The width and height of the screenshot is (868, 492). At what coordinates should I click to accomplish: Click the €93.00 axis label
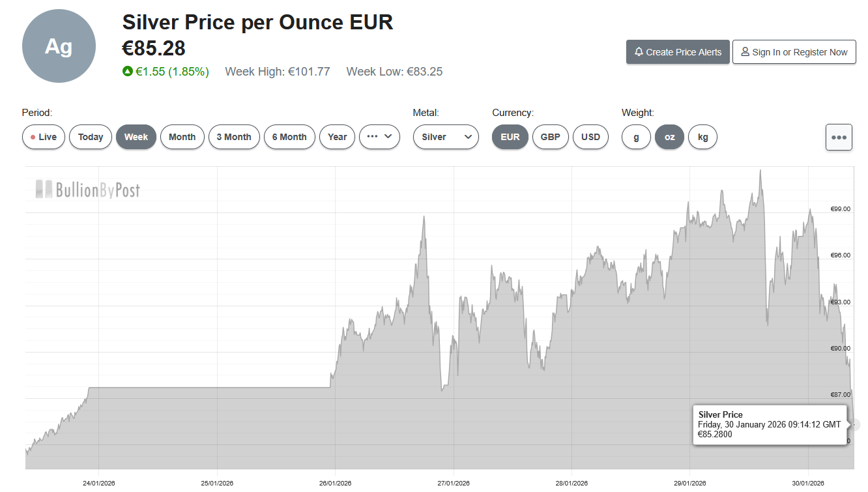840,302
